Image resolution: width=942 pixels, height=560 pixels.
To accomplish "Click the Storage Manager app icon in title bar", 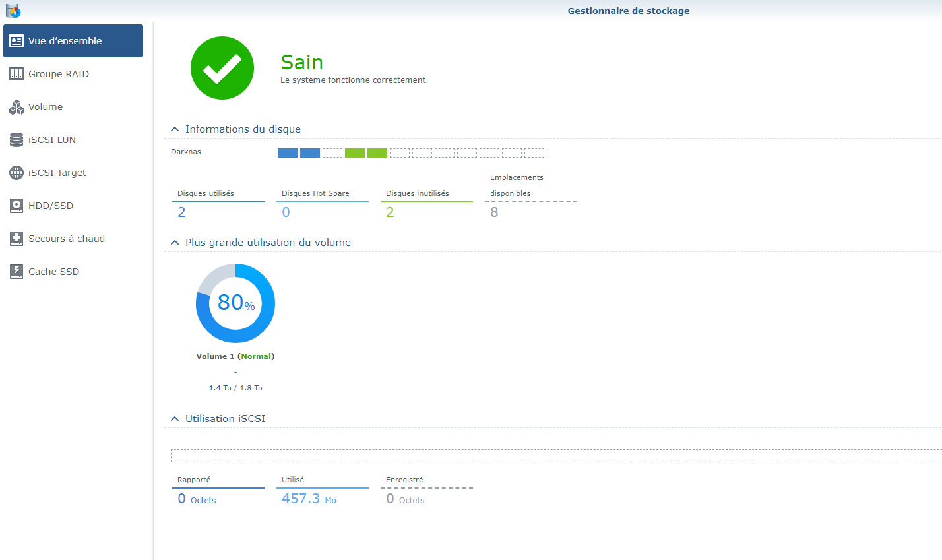I will [x=13, y=11].
